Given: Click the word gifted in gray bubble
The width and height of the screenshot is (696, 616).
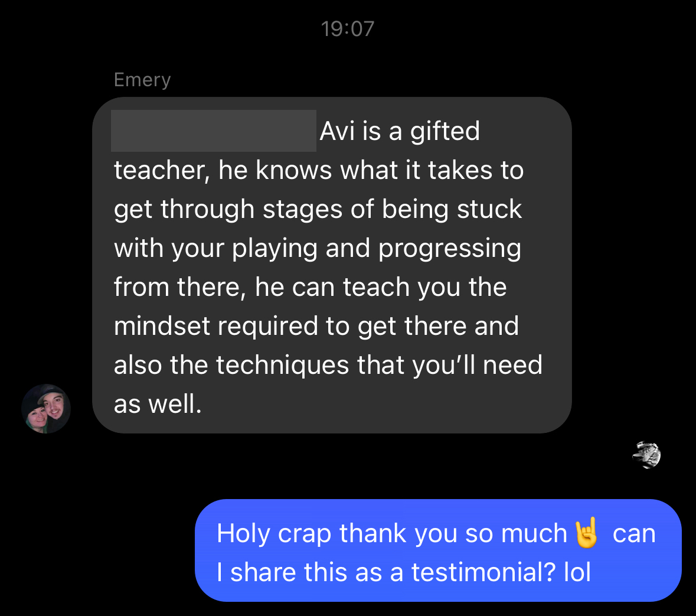Looking at the screenshot, I should coord(445,132).
